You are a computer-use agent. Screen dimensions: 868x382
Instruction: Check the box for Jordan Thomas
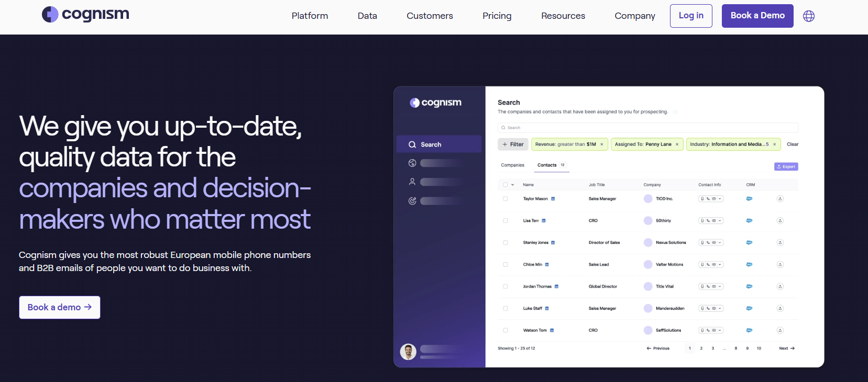coord(506,287)
